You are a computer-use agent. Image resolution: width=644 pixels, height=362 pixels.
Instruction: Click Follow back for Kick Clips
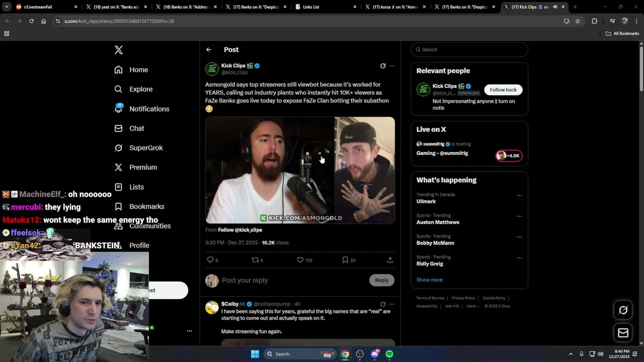[x=503, y=89]
